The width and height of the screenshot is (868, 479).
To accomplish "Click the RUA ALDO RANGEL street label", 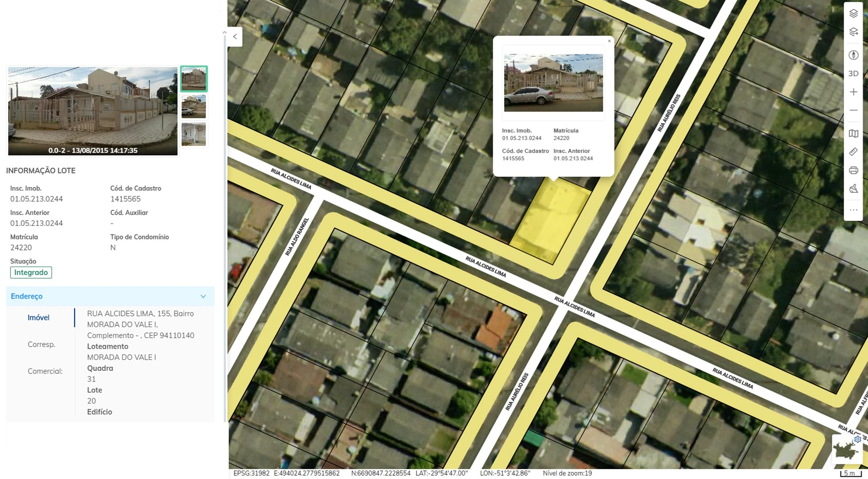I will [x=297, y=236].
